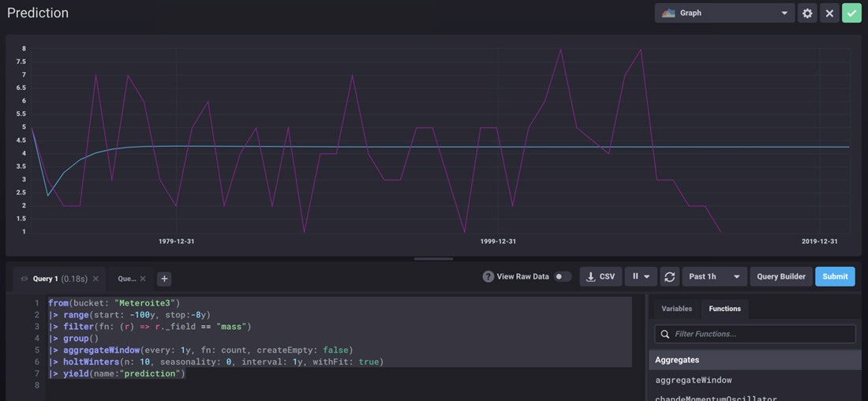Image resolution: width=868 pixels, height=401 pixels.
Task: Open the visualization settings gear
Action: 807,13
